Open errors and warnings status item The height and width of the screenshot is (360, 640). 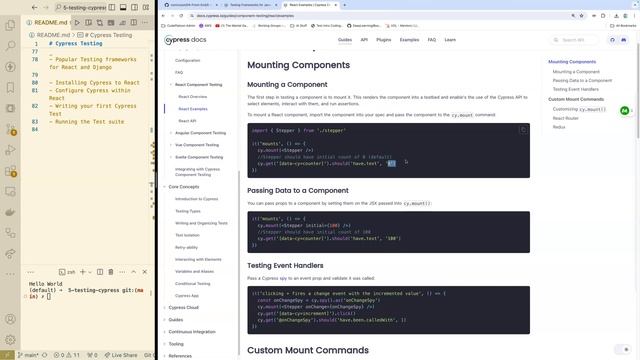67,355
